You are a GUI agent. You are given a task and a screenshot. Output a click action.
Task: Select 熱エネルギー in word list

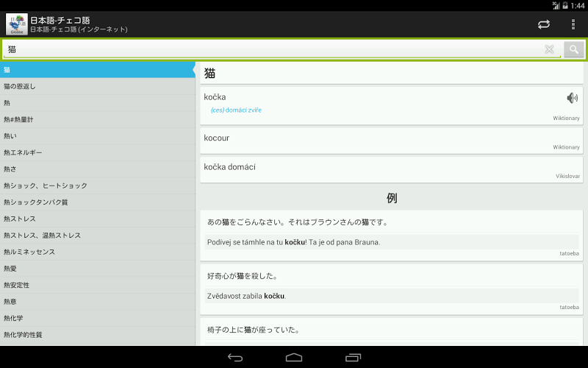(98, 152)
